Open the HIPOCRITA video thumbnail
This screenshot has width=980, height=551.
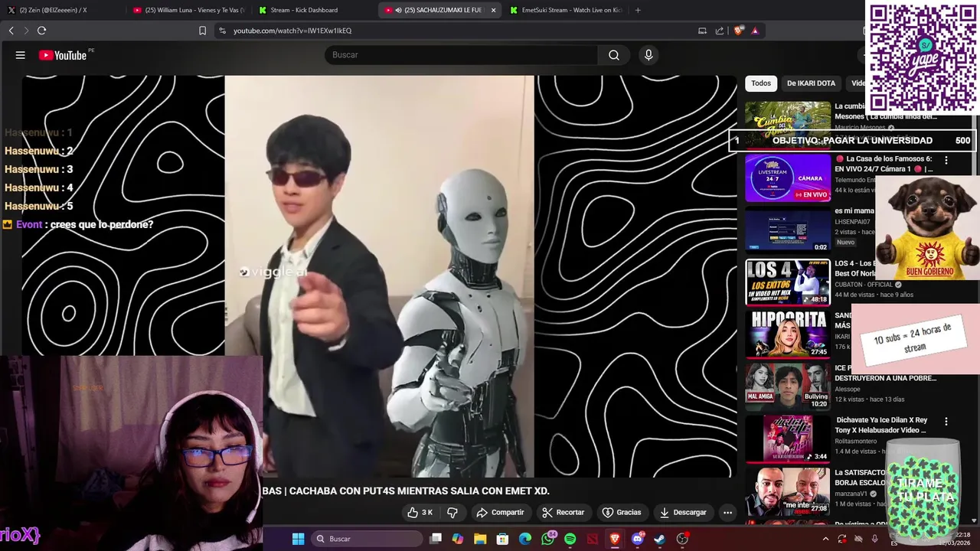tap(788, 334)
